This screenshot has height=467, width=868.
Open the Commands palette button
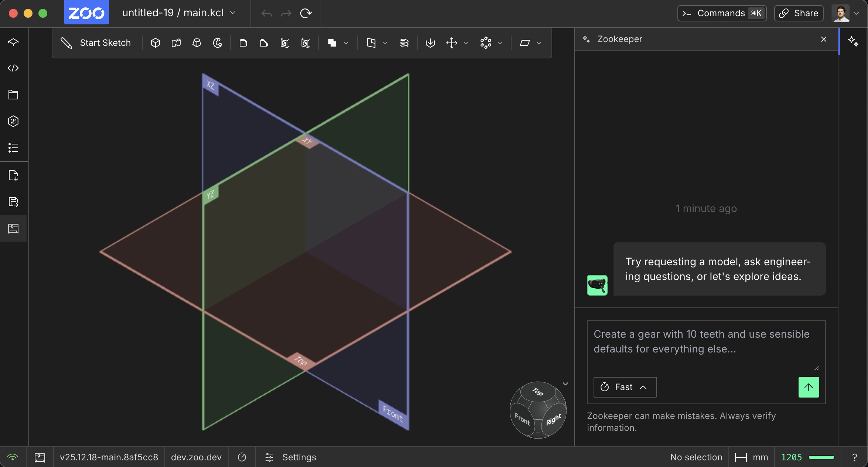point(722,13)
